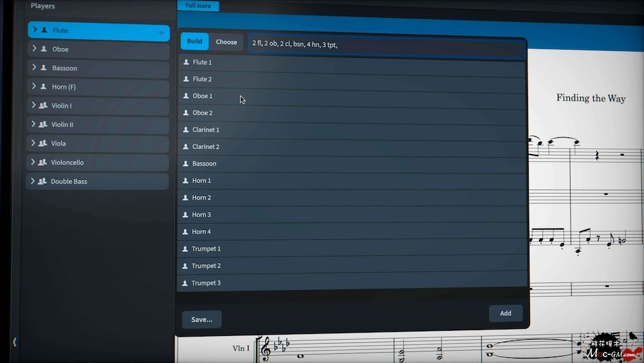Open the Full score tab

[198, 6]
